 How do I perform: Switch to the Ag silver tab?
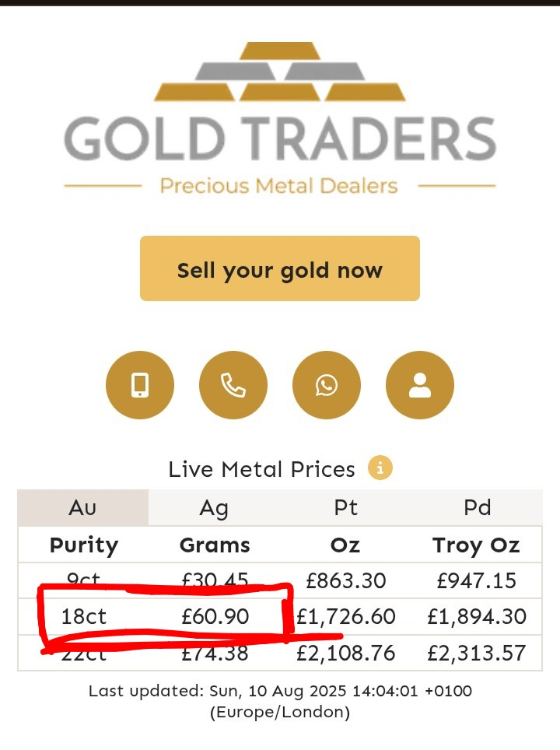(214, 507)
